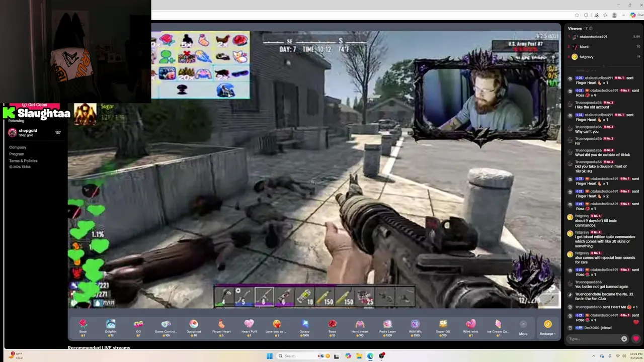
Task: Open Terms & Policies link
Action: 23,161
